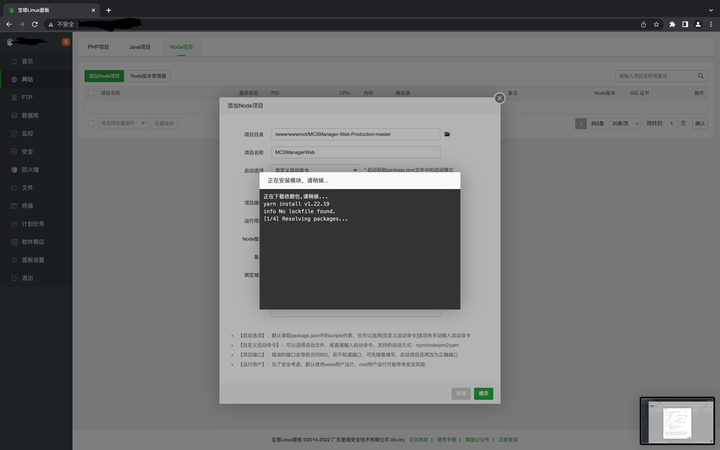Select the 宝塔Linux面板 browser tab
The height and width of the screenshot is (450, 720).
51,10
